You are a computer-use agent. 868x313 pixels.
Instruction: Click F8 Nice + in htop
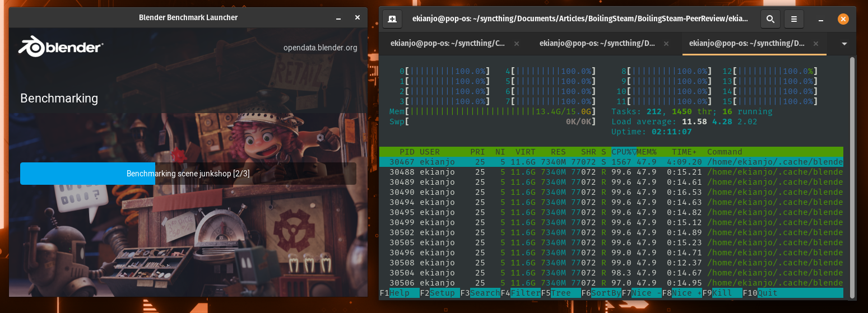point(682,293)
